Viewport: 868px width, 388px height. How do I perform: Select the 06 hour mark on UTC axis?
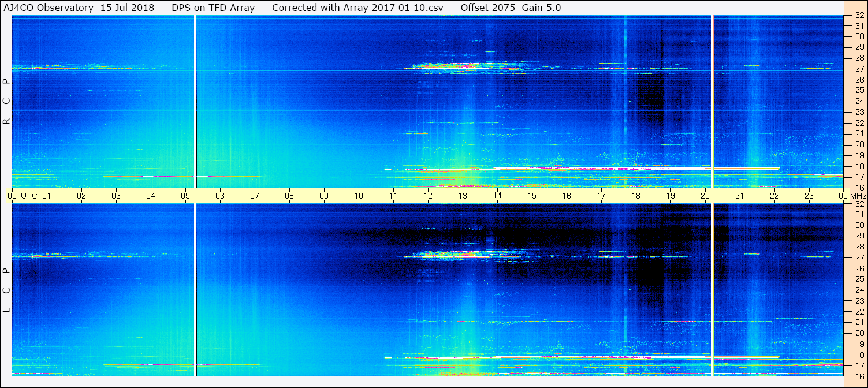(x=220, y=196)
